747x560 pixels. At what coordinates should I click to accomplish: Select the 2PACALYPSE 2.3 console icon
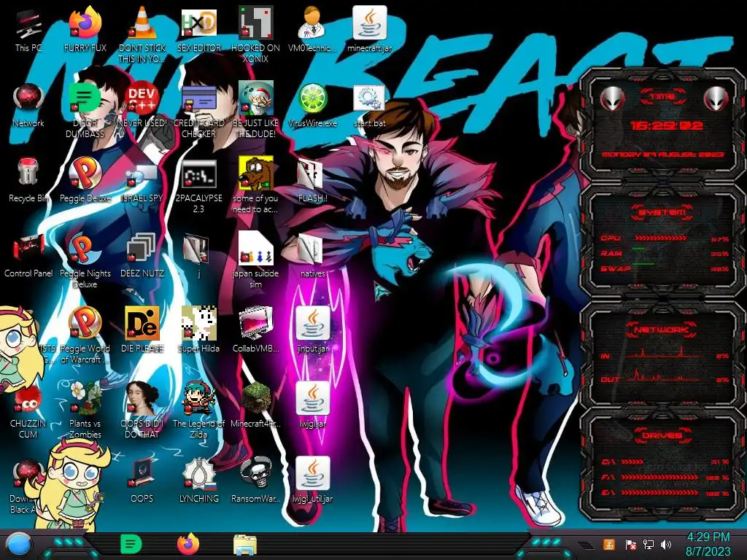point(199,175)
